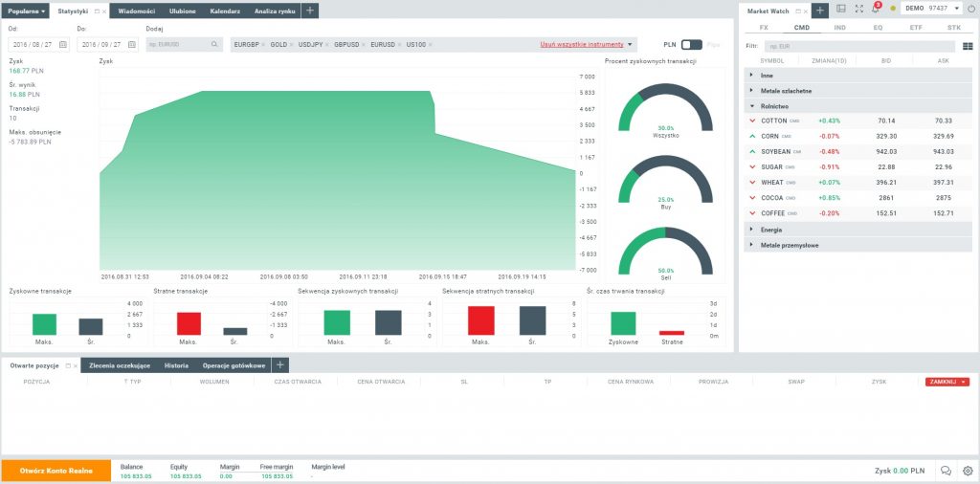This screenshot has height=484, width=980.
Task: Open the Popularne dropdown
Action: [27, 11]
